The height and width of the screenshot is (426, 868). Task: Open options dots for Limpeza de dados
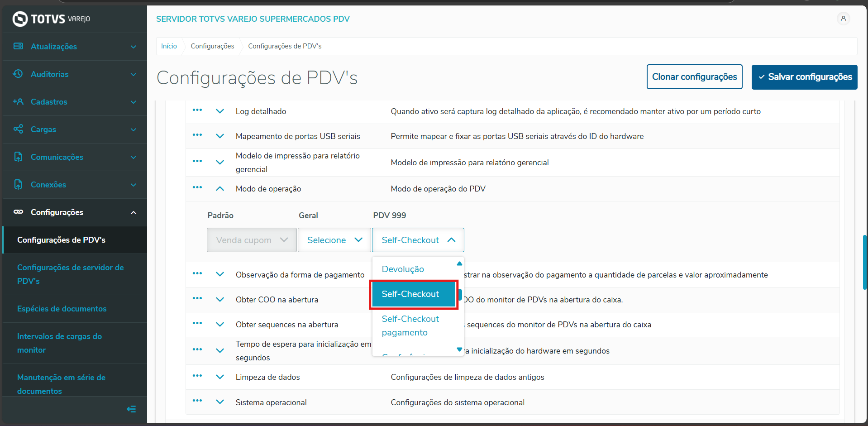pos(197,376)
